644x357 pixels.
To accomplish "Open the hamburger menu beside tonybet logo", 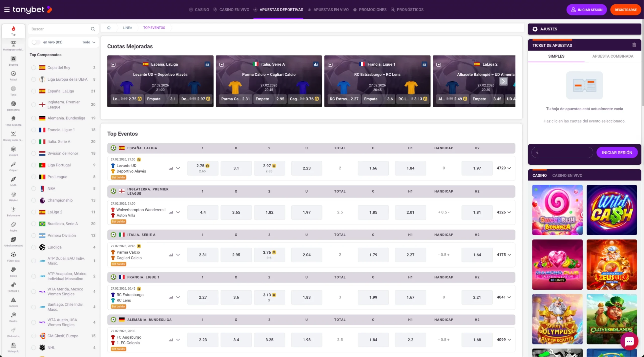I will click(x=7, y=10).
